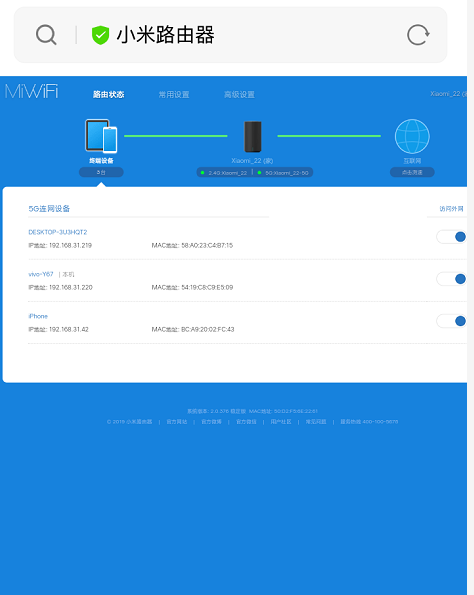Click IP address 192.168.31.220

(71, 288)
